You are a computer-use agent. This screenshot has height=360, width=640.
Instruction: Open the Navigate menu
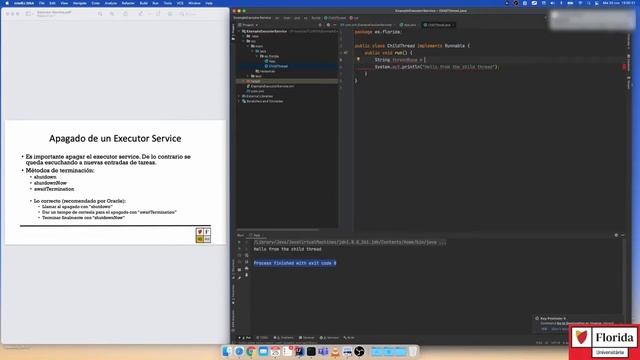[x=80, y=3]
